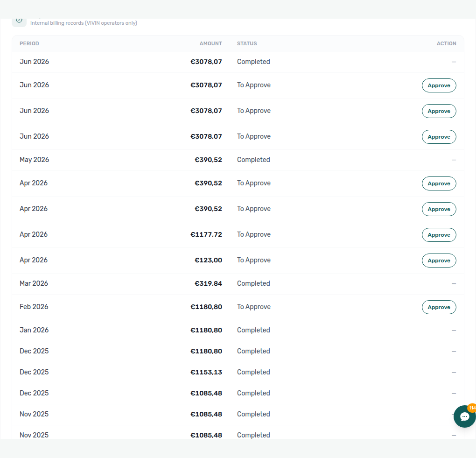Click Completed status in the Mar 2026 row
Image resolution: width=476 pixels, height=458 pixels.
pyautogui.click(x=253, y=283)
